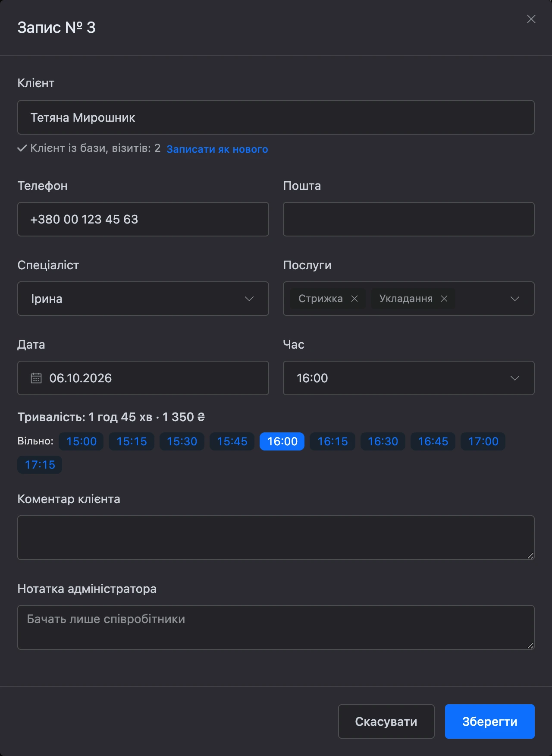Open the Час dropdown showing 16:00

(x=409, y=378)
